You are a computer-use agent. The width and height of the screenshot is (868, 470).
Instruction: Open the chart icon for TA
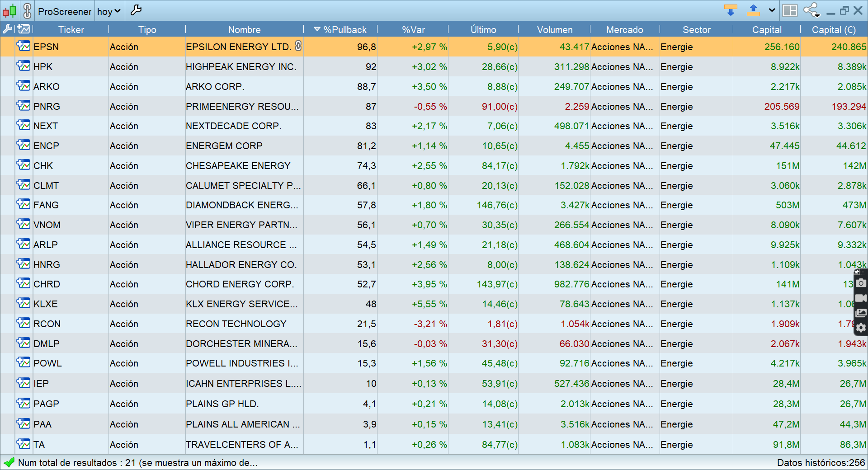click(24, 444)
